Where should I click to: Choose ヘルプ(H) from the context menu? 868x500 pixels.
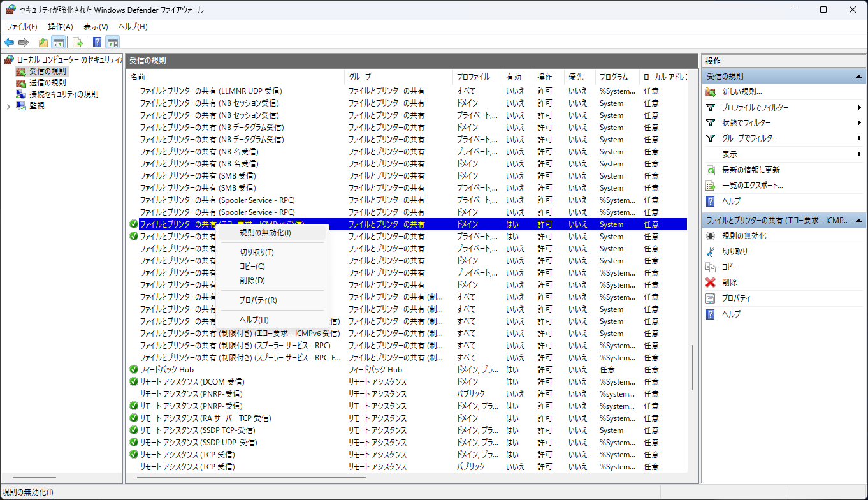[x=272, y=320]
